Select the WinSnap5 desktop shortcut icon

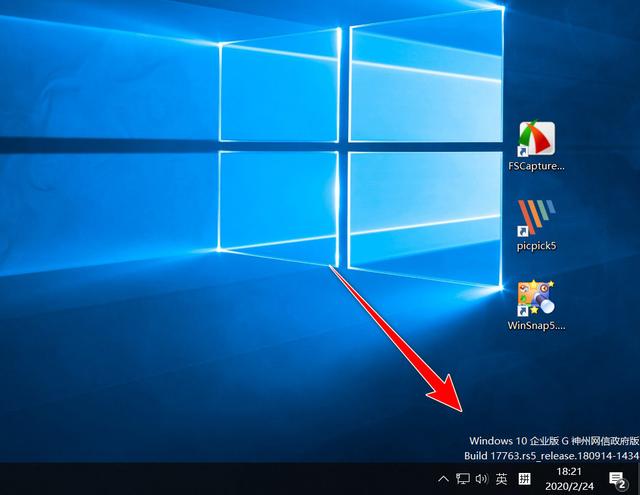(536, 298)
